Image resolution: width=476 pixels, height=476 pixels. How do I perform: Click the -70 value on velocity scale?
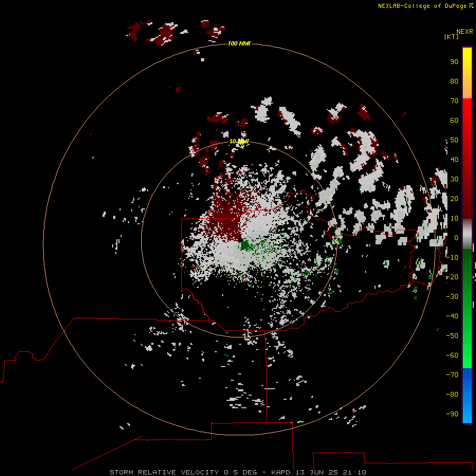point(452,375)
